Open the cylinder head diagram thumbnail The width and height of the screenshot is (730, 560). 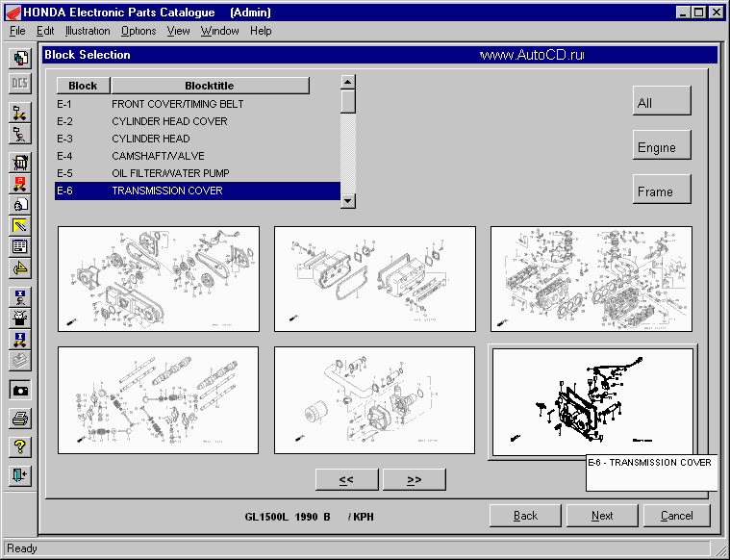592,279
